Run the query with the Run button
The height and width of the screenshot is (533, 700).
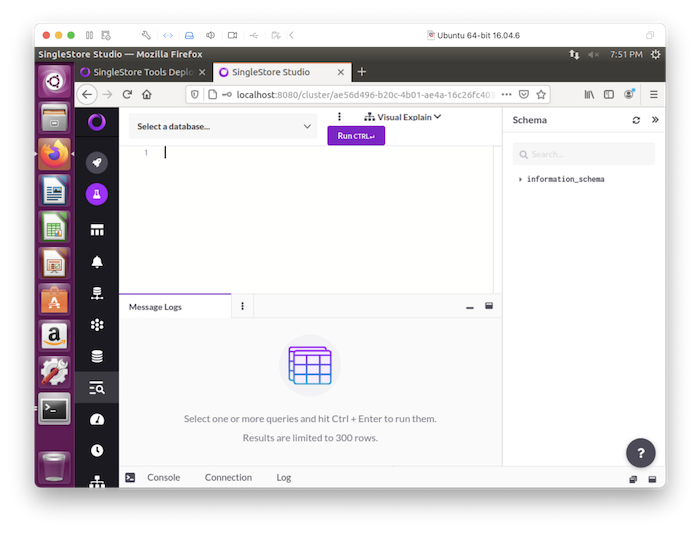(x=356, y=136)
